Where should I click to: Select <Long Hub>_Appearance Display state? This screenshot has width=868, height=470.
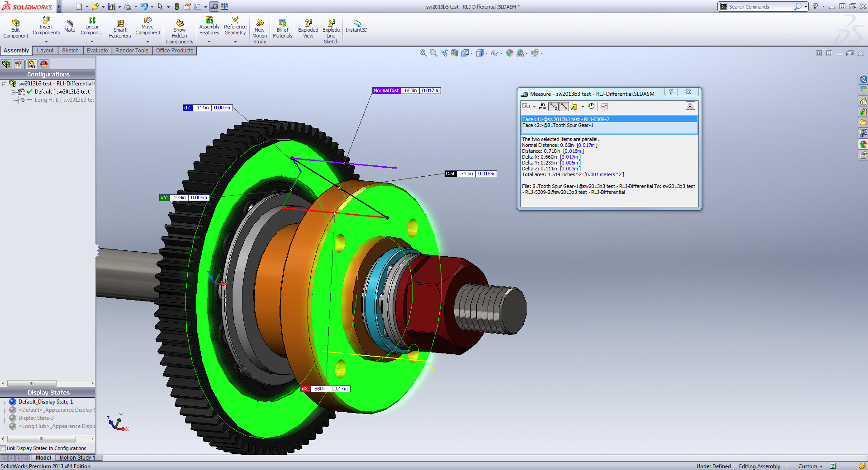click(x=57, y=426)
